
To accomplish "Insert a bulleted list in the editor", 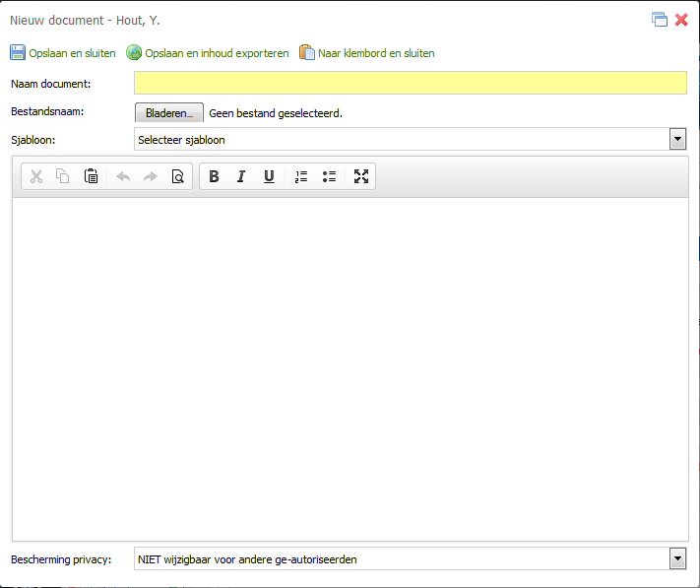I will (x=329, y=176).
